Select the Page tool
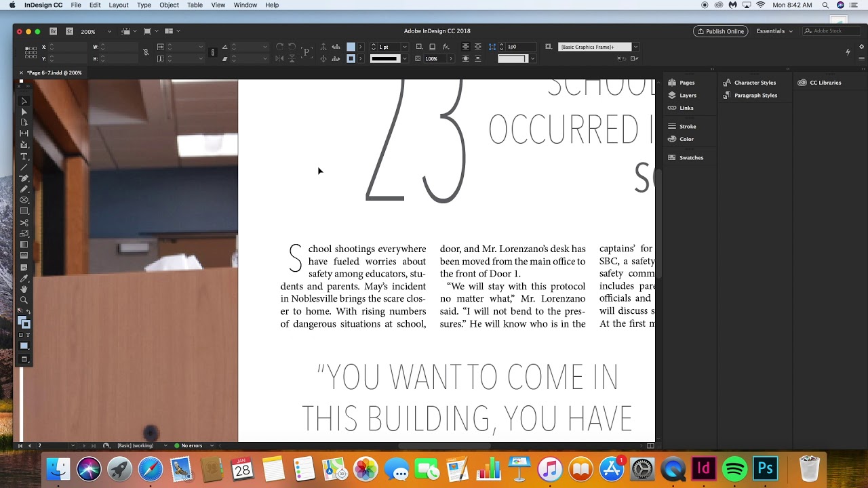 24,123
